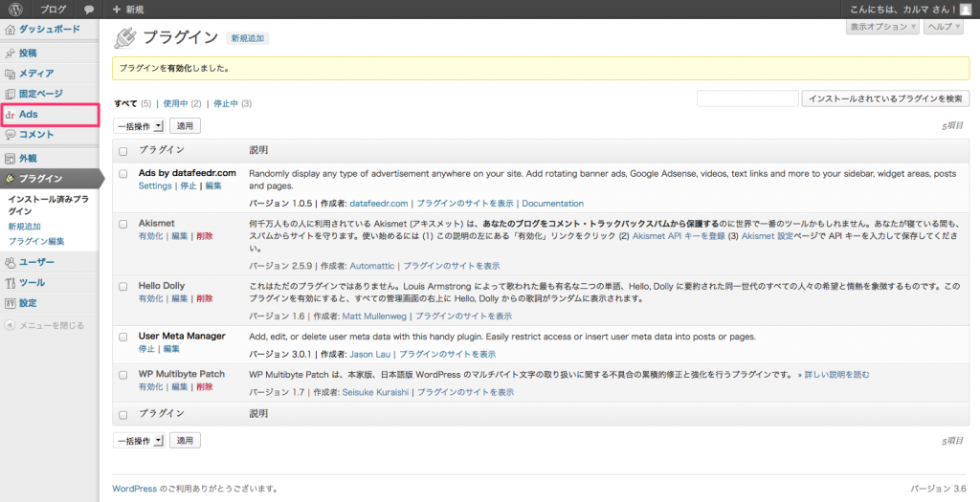
Task: Open Jason Lau author link
Action: coord(370,354)
